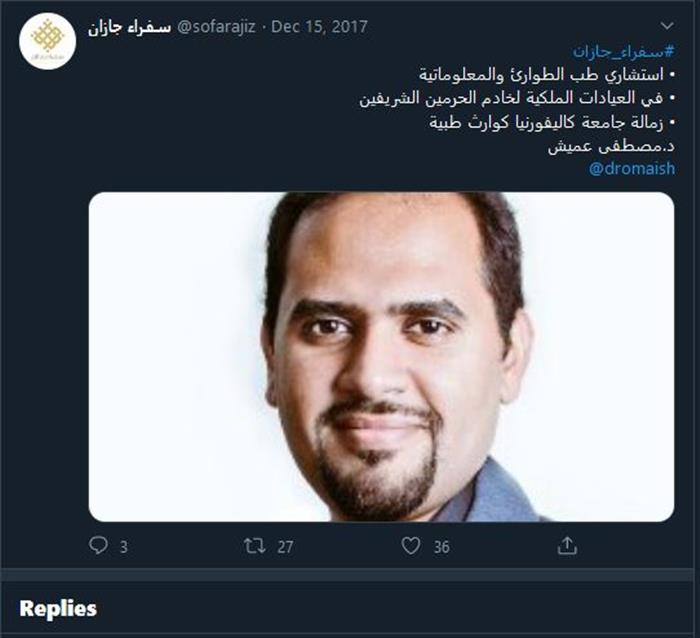Image resolution: width=700 pixels, height=638 pixels.
Task: Open the #سفراء_جازان hashtag link
Action: pos(624,52)
